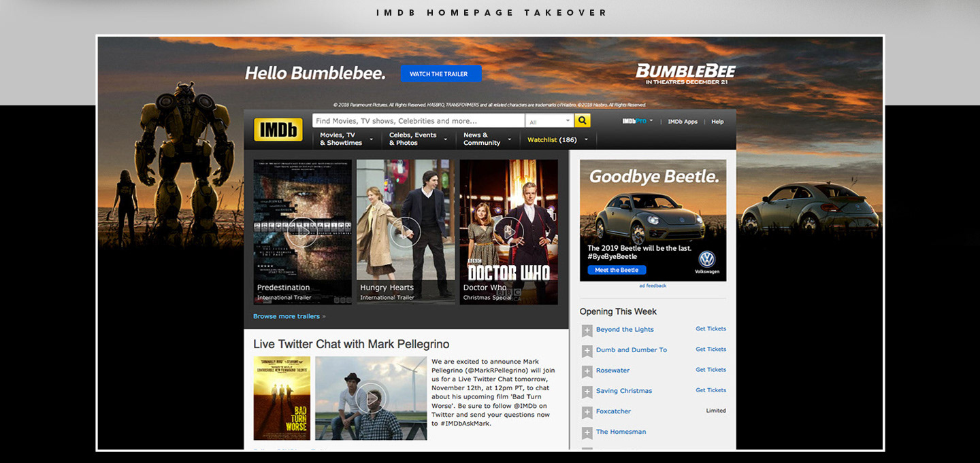Expand the Celebs, Events & Photos menu
The height and width of the screenshot is (463, 980).
pyautogui.click(x=418, y=139)
